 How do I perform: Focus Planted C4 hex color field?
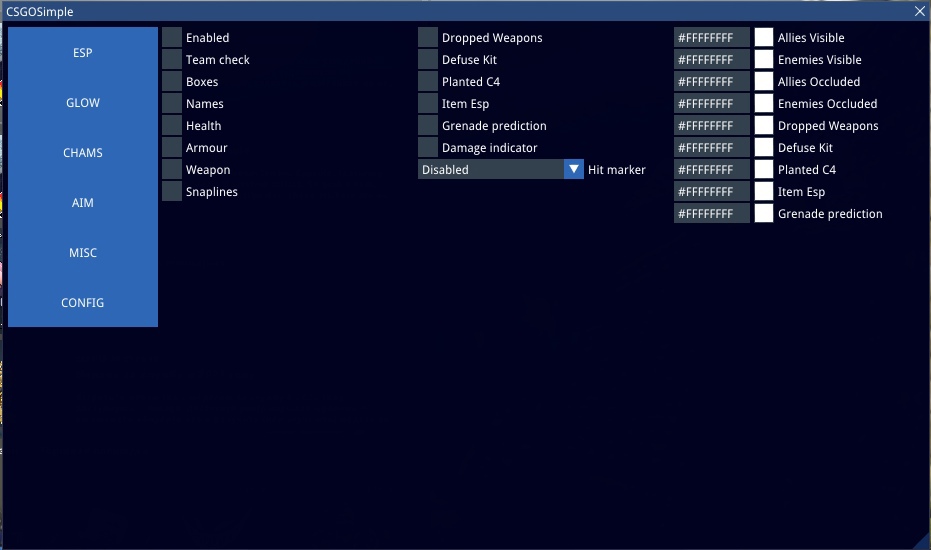point(712,169)
